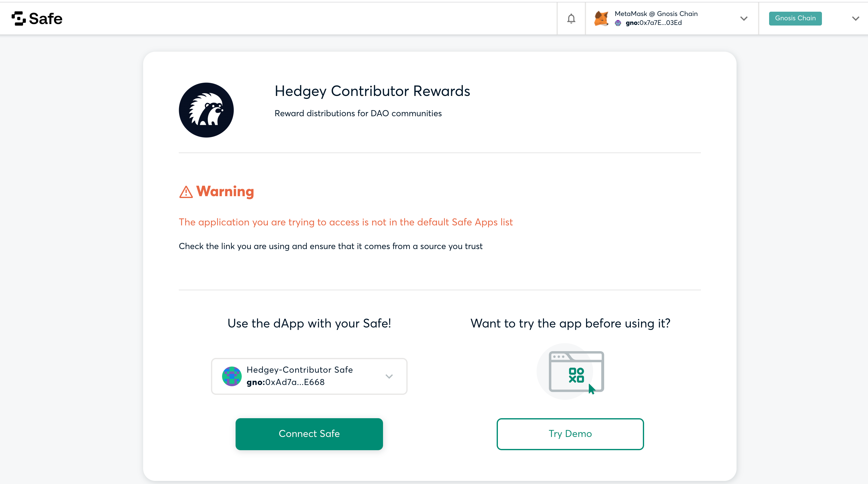The height and width of the screenshot is (484, 868).
Task: Click the Hedgey hedgehog app logo
Action: pos(206,110)
